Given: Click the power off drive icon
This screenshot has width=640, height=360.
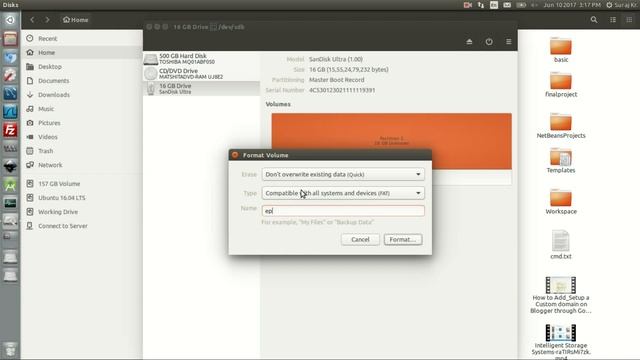Looking at the screenshot, I should pos(489,42).
